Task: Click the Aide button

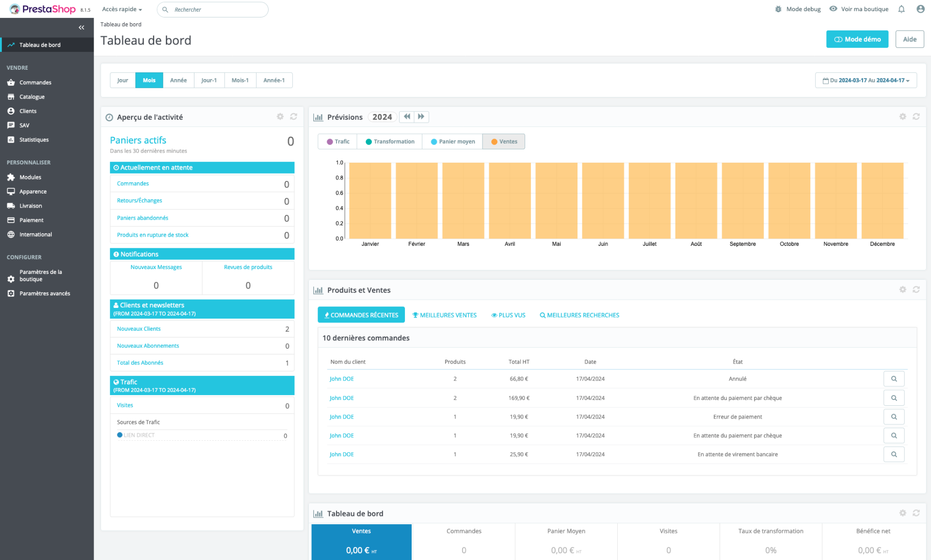Action: [x=909, y=39]
